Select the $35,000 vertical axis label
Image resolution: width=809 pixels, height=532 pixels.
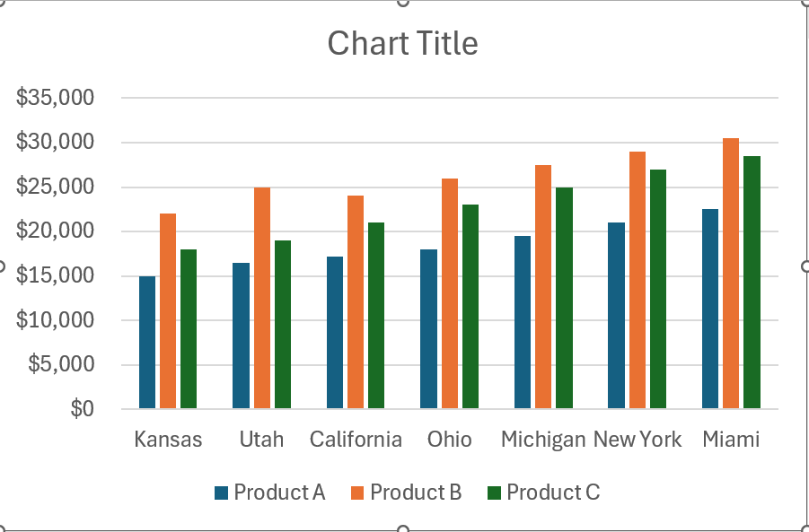click(56, 98)
